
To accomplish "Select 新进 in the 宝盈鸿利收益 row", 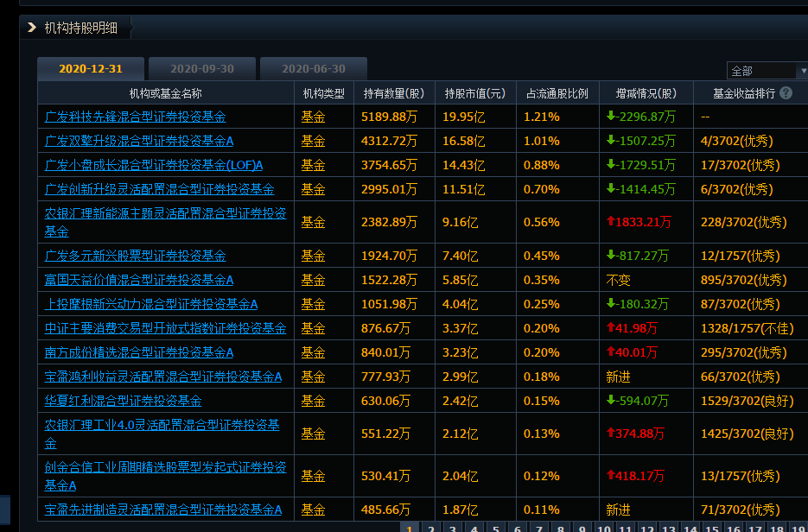I will pos(619,377).
